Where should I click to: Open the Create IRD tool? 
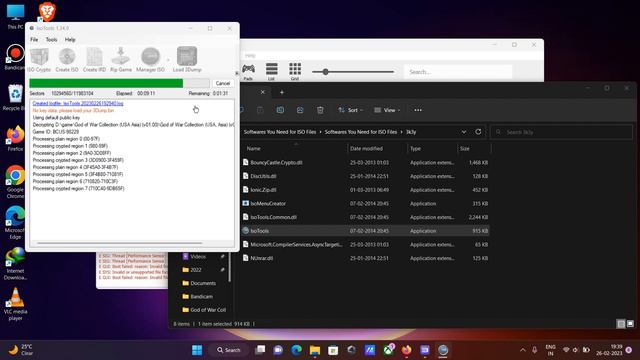tap(94, 60)
